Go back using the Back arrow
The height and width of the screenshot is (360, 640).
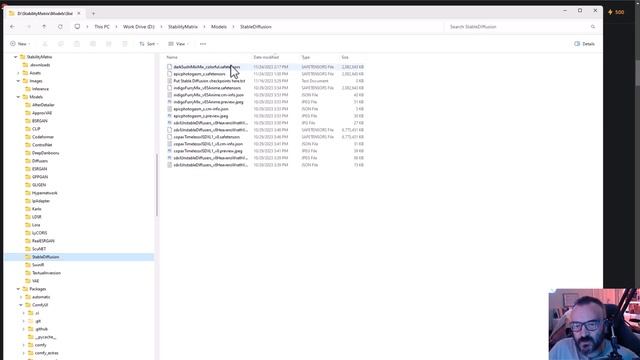coord(13,27)
